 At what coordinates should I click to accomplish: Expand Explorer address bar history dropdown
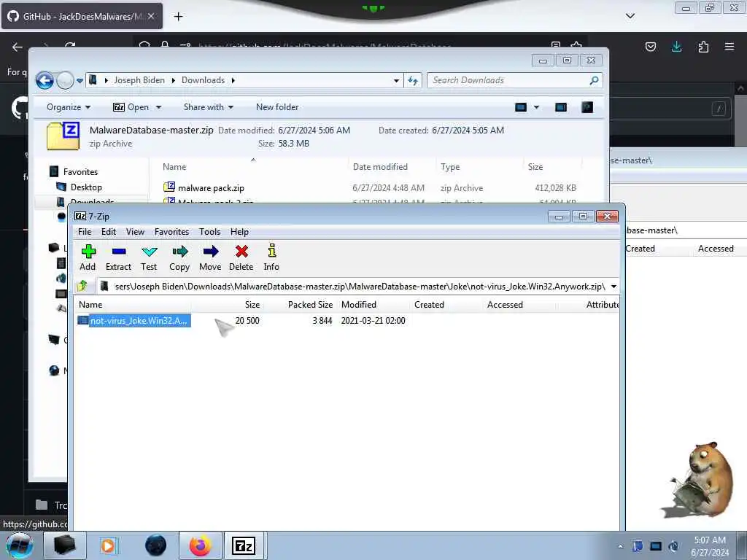[x=396, y=80]
